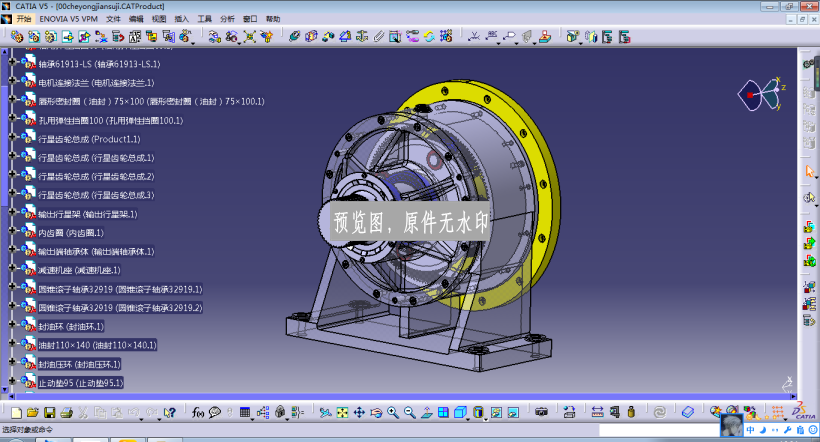Select 封油压环 in the tree
Image resolution: width=820 pixels, height=442 pixels.
click(x=79, y=364)
